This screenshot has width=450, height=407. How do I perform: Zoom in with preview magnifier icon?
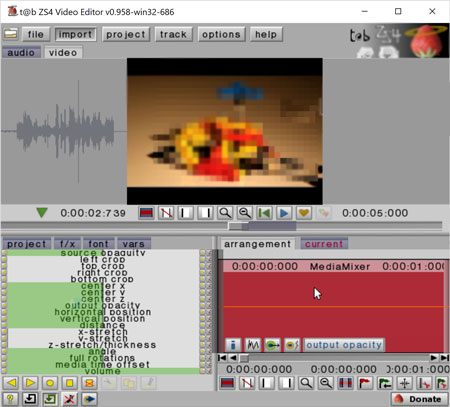pyautogui.click(x=225, y=213)
